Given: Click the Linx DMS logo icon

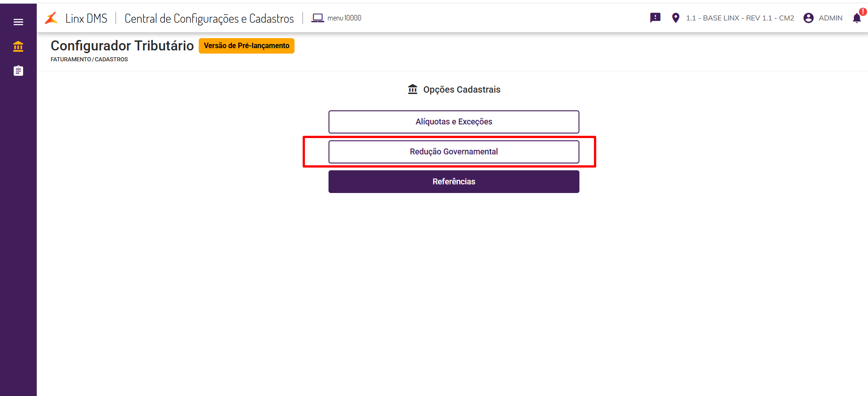Looking at the screenshot, I should (51, 18).
